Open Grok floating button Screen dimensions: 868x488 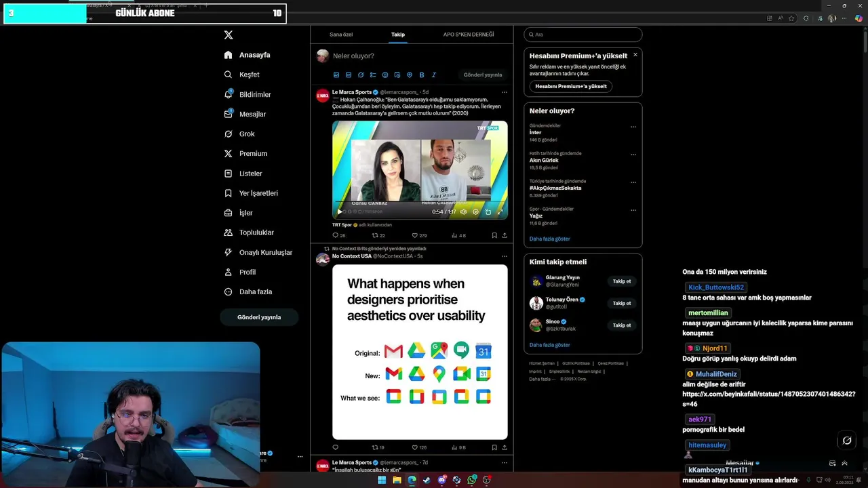(847, 441)
